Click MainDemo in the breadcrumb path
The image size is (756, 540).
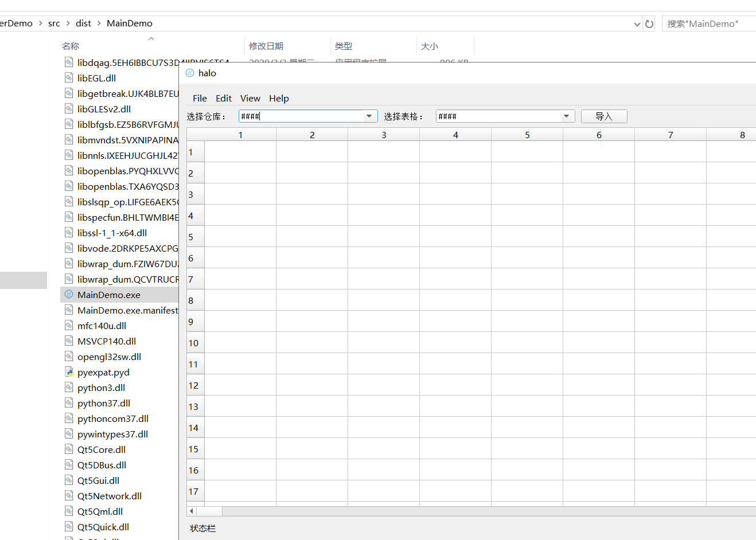(x=130, y=24)
